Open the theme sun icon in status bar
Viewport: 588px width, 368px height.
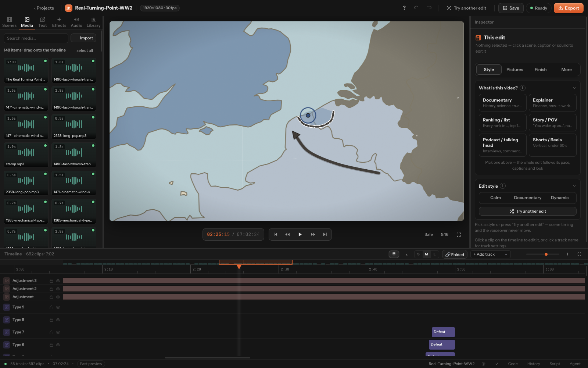click(x=484, y=364)
